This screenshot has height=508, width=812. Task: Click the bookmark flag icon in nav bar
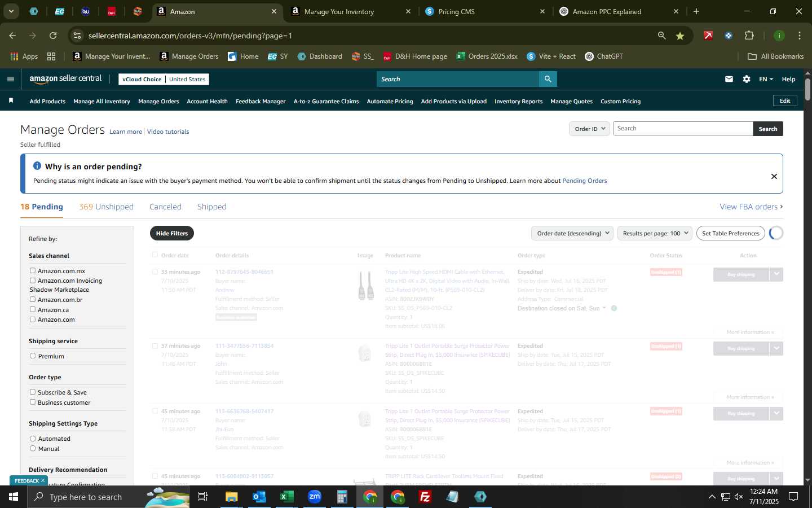[11, 100]
